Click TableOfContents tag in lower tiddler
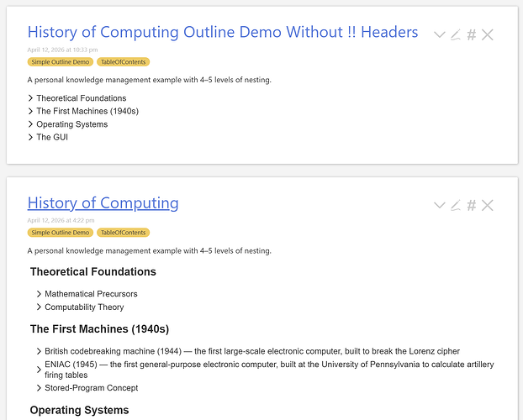The width and height of the screenshot is (523, 420). pyautogui.click(x=123, y=233)
